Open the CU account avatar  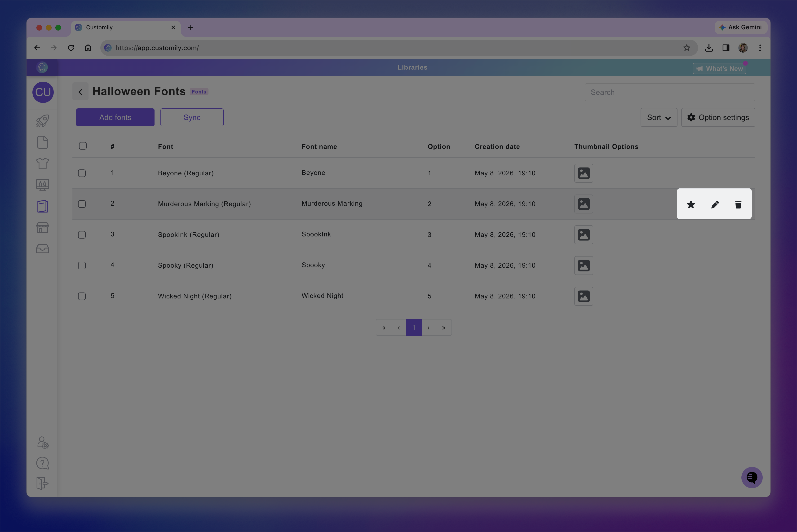click(x=43, y=92)
